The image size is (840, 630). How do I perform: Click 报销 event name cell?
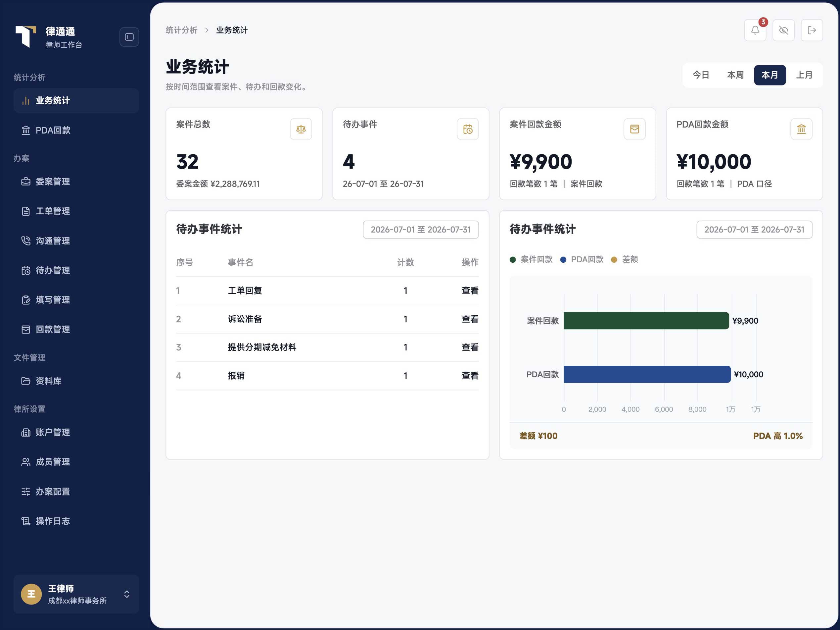click(x=236, y=376)
